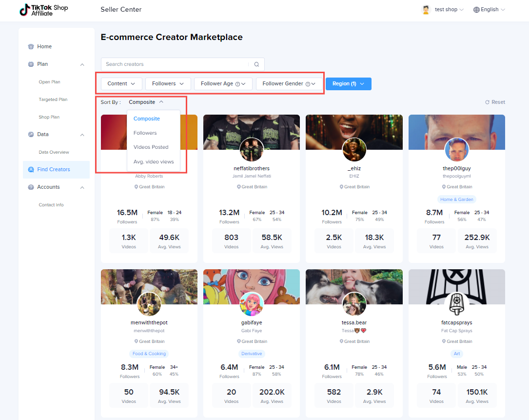Click _ehiz banner image
529x420 pixels.
[354, 132]
